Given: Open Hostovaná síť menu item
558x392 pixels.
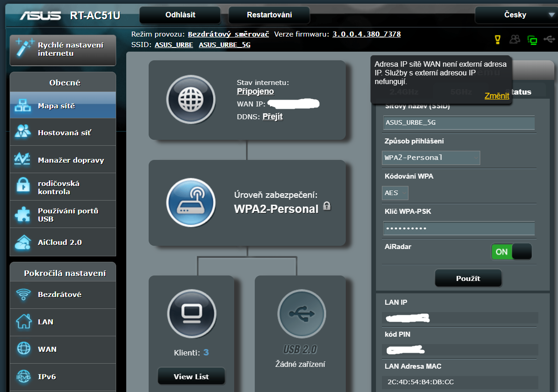Looking at the screenshot, I should [63, 132].
